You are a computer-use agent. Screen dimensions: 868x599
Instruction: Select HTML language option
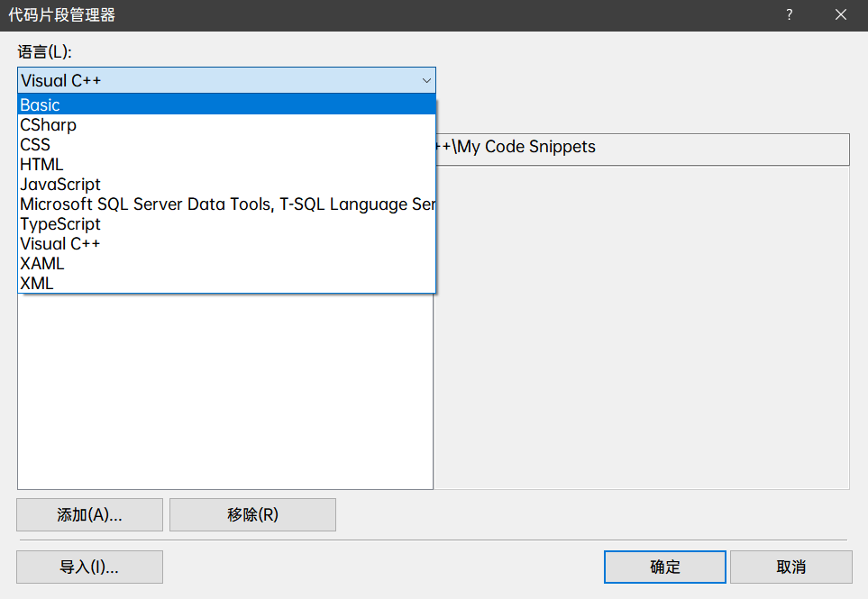[x=226, y=164]
